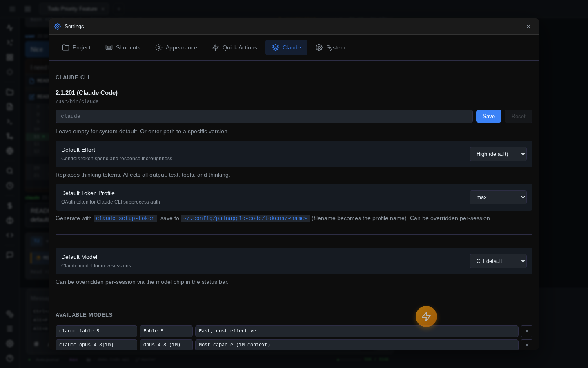Click the '2.1.201 (Claude Code)' version text

click(87, 93)
